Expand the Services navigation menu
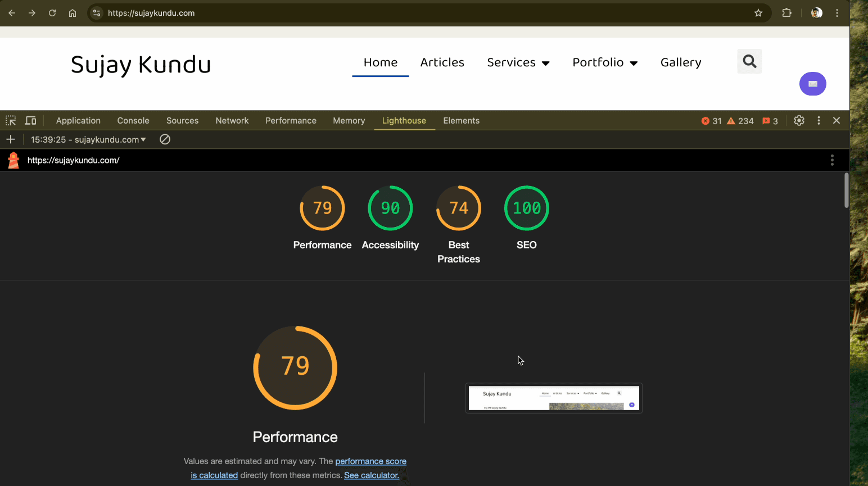868x486 pixels. [518, 62]
